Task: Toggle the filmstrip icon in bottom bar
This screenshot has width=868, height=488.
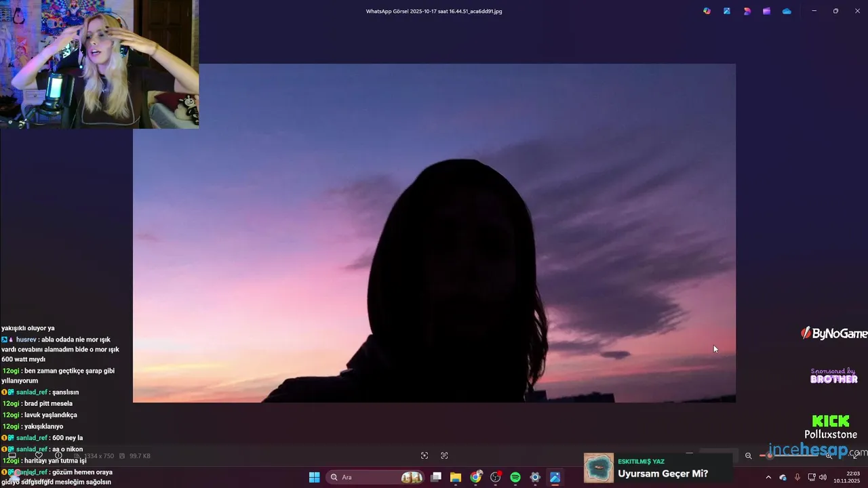Action: [x=12, y=455]
